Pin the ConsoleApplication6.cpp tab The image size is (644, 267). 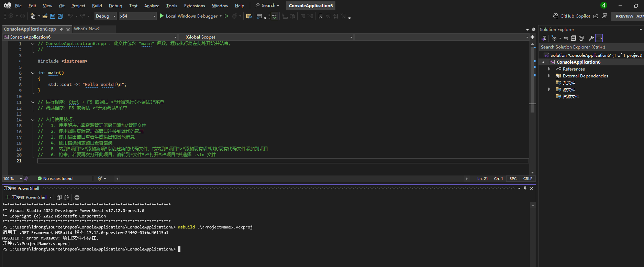[62, 29]
